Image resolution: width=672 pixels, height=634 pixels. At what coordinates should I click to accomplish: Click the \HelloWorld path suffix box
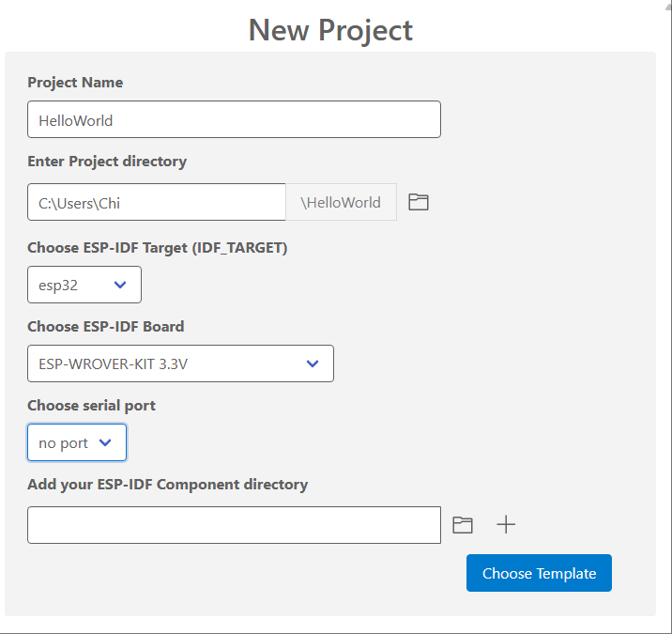pyautogui.click(x=341, y=203)
